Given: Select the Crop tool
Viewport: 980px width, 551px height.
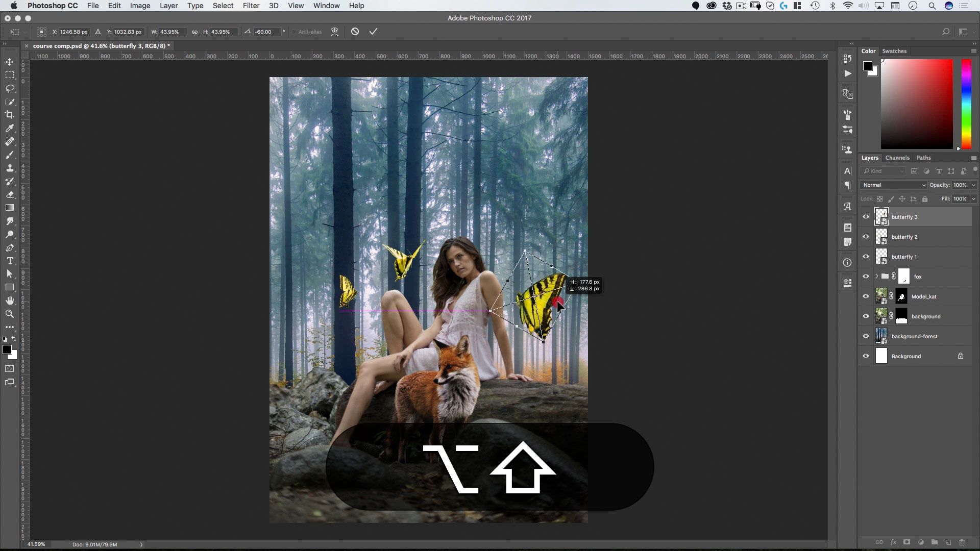Looking at the screenshot, I should point(10,115).
